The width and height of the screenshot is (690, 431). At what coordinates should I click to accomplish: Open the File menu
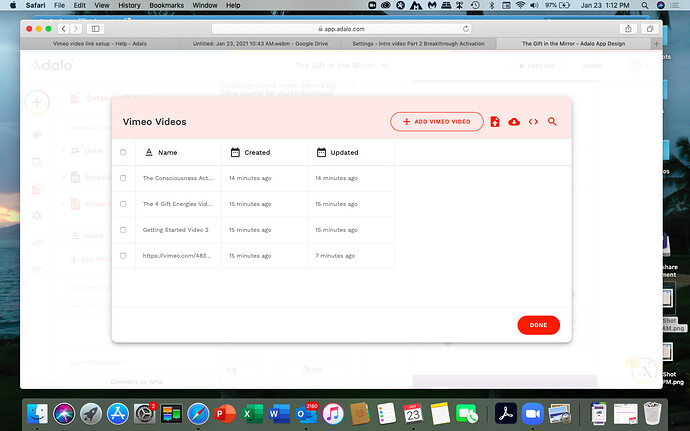[x=59, y=5]
